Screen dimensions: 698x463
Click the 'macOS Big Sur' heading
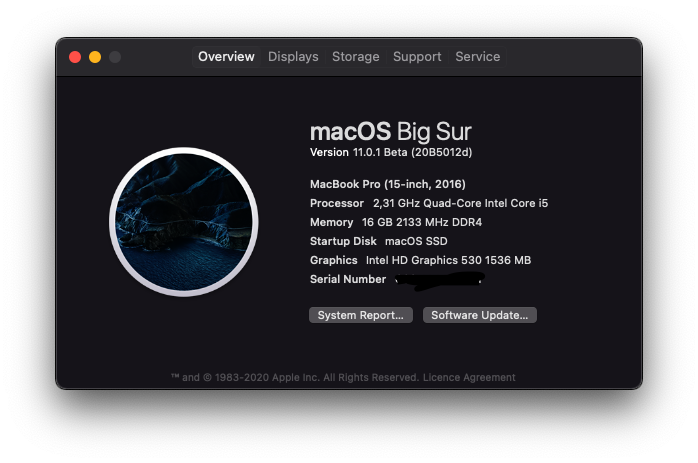(x=390, y=131)
